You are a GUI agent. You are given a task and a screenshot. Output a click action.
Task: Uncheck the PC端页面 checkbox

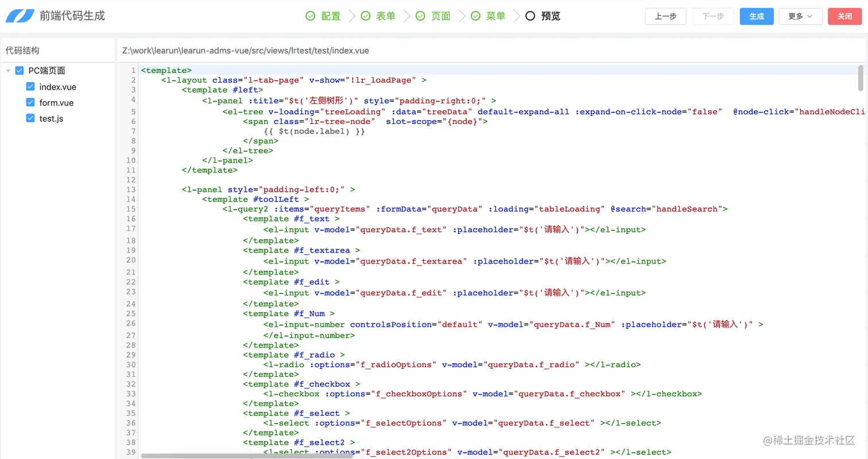pyautogui.click(x=20, y=71)
